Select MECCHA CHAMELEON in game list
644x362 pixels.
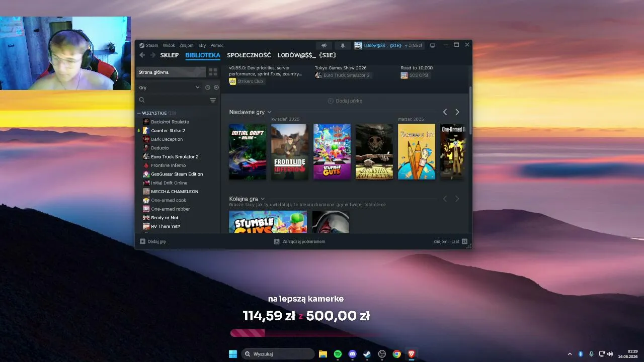tap(175, 192)
